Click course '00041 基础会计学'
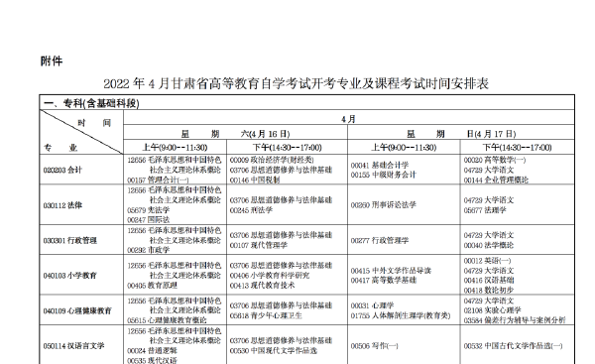The height and width of the screenshot is (364, 595). pyautogui.click(x=380, y=165)
